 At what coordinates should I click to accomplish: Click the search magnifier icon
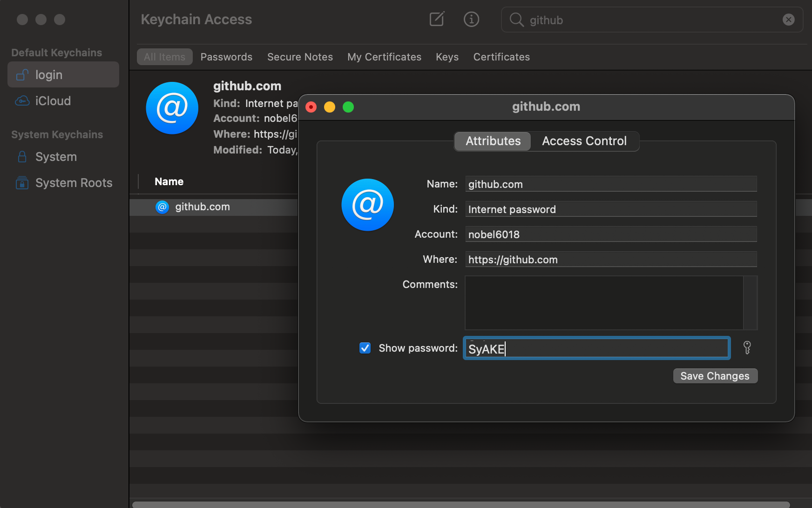(516, 20)
